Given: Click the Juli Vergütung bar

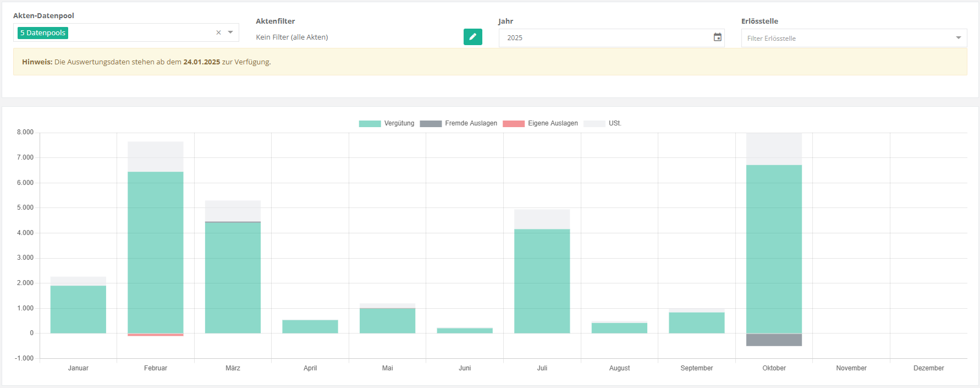Looking at the screenshot, I should click(x=542, y=281).
